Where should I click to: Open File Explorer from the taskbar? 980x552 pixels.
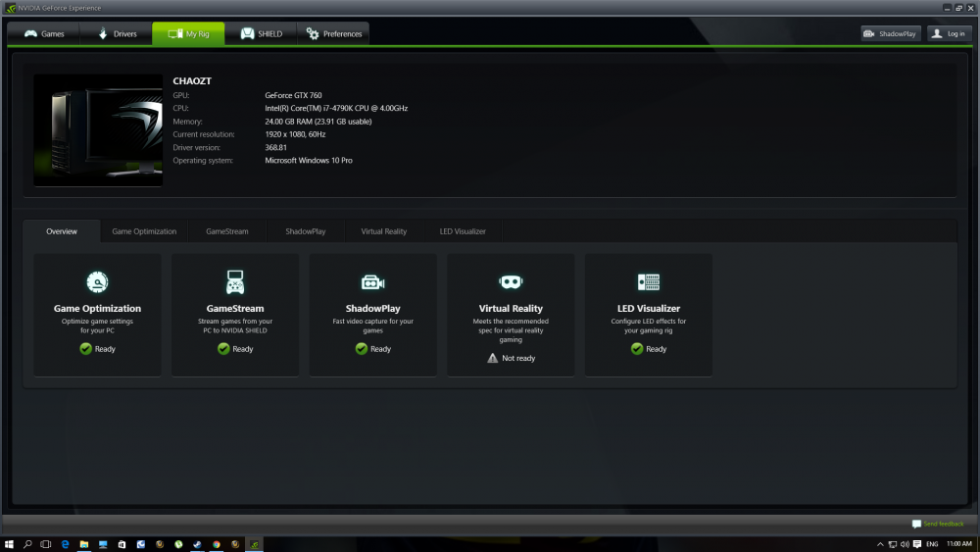coord(83,544)
